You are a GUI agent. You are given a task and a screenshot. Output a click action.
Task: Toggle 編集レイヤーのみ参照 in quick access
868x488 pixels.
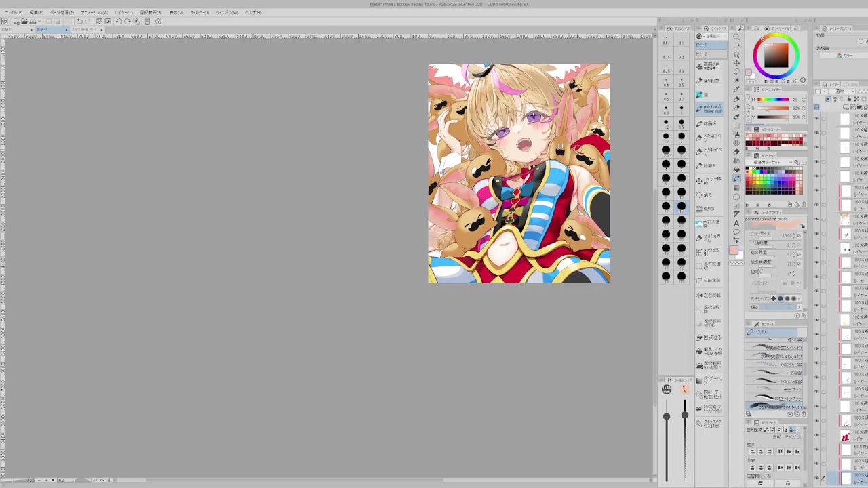coord(710,351)
